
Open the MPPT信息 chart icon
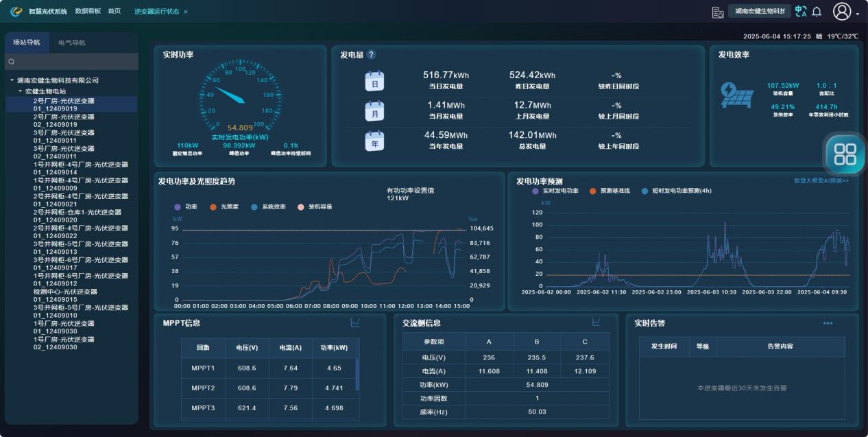point(355,322)
